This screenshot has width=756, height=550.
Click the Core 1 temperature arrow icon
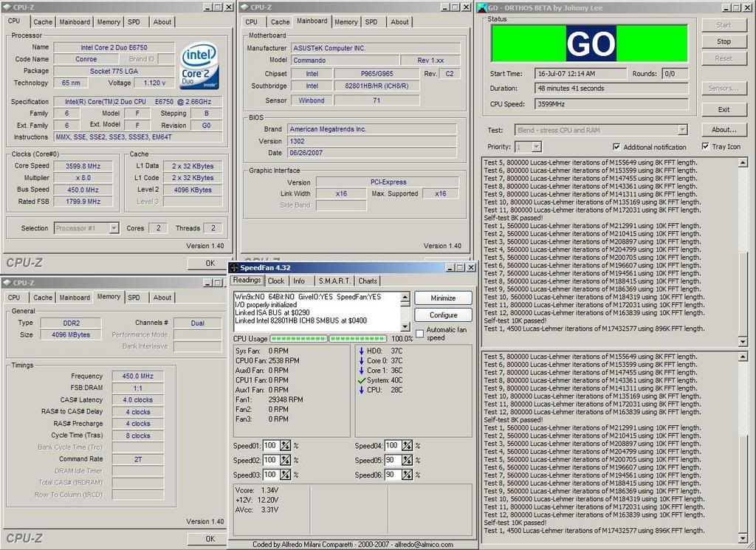361,370
